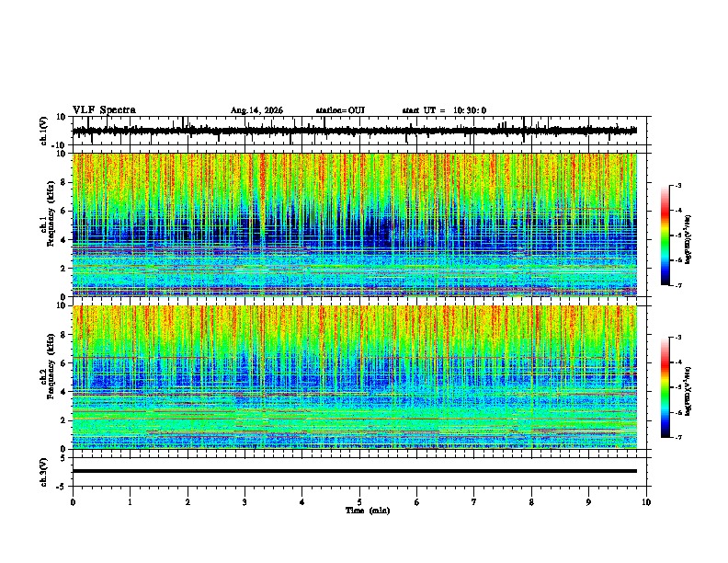Click the ch.1 spectrogram color scale bar

(x=665, y=236)
